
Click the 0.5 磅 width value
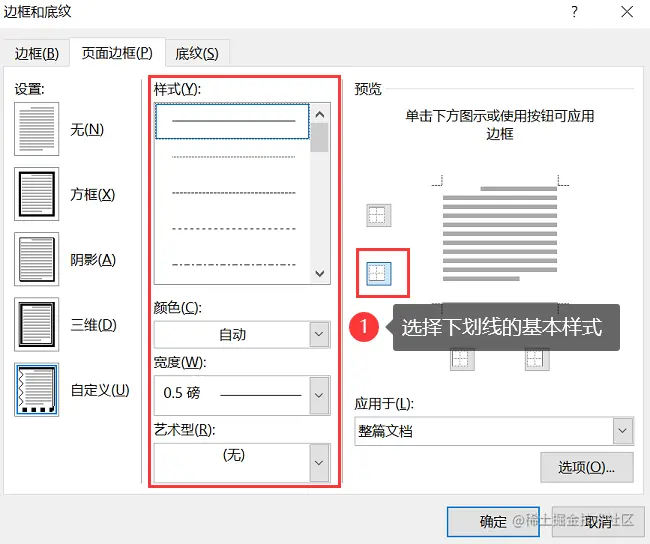click(182, 393)
